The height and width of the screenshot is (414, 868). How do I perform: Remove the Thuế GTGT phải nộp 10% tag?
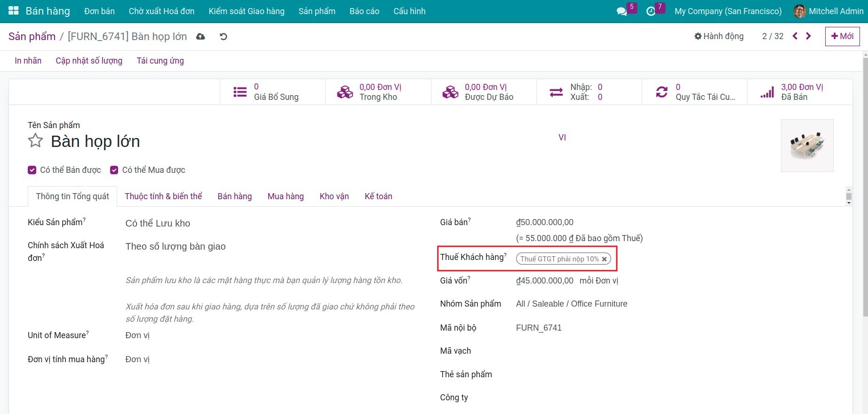[x=605, y=259]
